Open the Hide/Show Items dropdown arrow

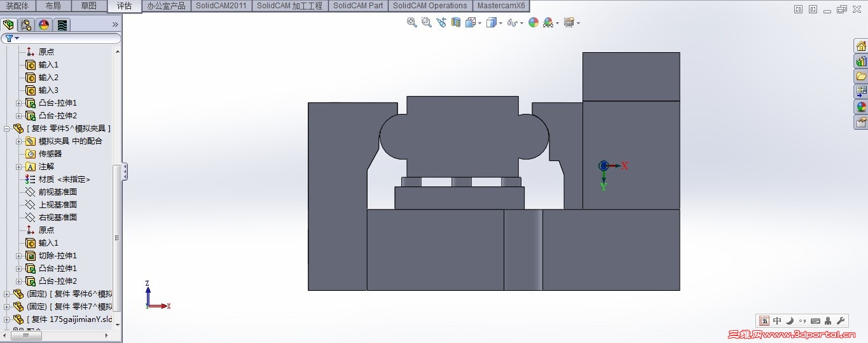pyautogui.click(x=521, y=24)
